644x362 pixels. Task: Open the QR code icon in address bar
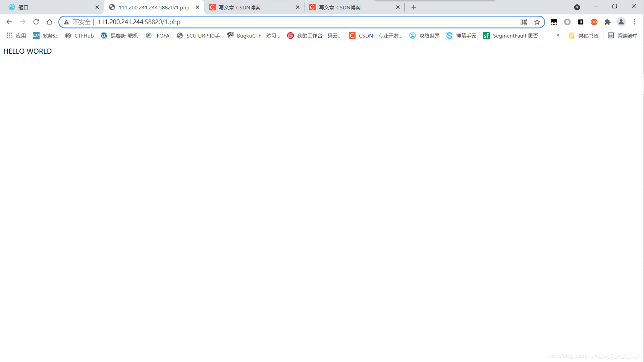[524, 22]
